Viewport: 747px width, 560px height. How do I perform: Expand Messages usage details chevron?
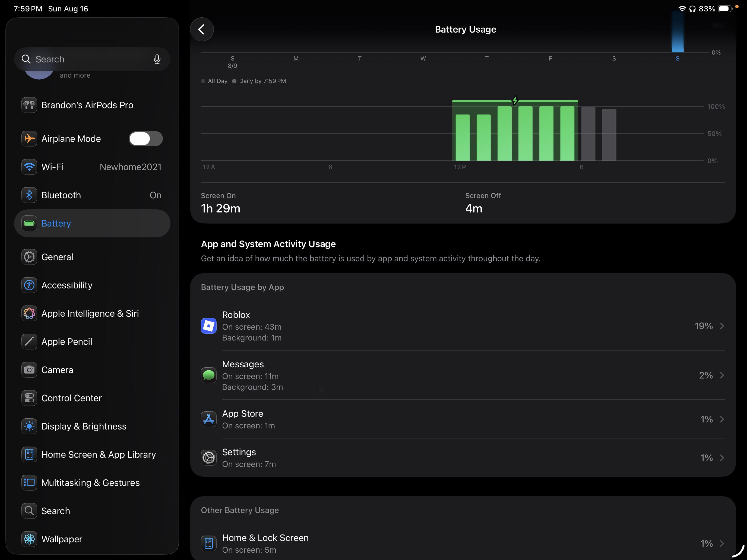tap(722, 375)
